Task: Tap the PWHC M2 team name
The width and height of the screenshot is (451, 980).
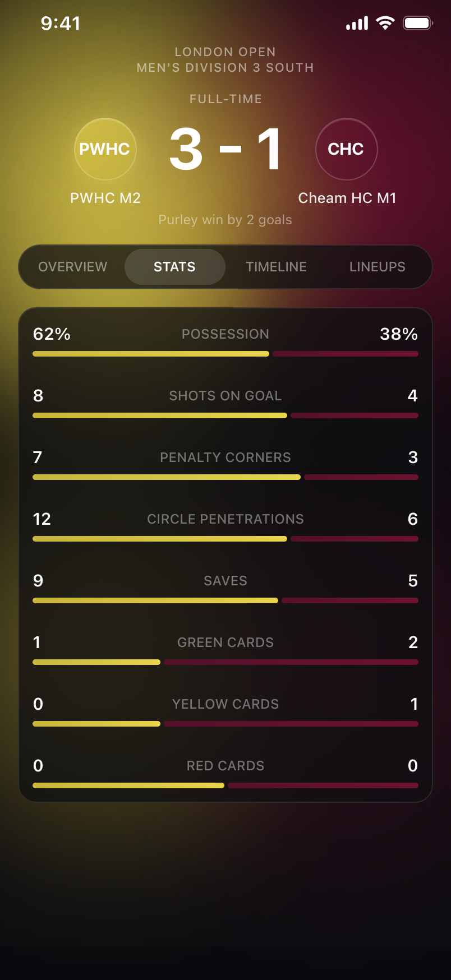Action: point(105,198)
